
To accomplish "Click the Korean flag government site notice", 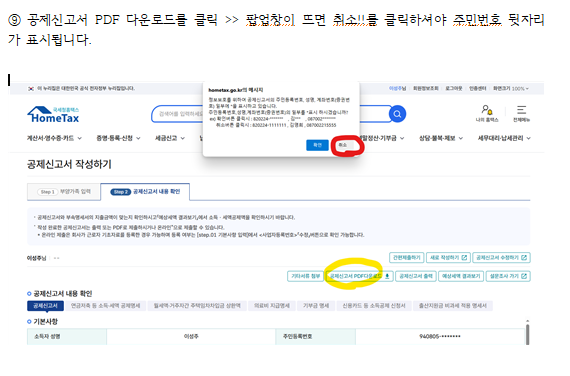I will [81, 88].
